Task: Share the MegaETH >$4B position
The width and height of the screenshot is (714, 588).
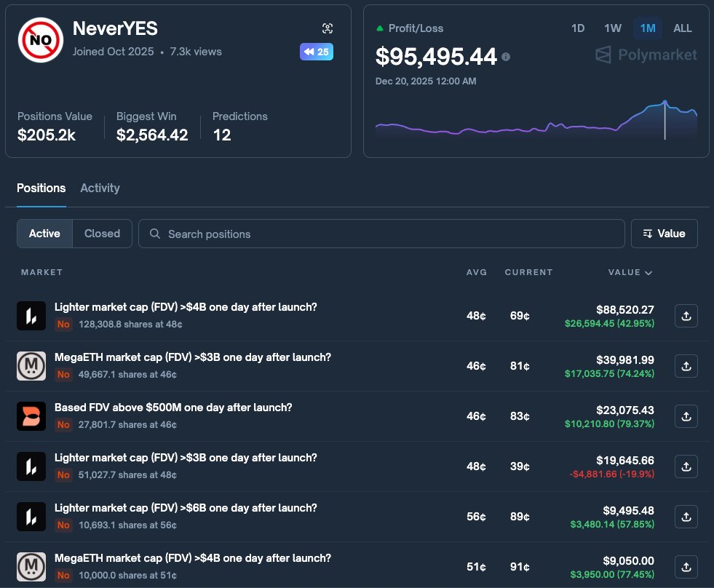Action: (x=686, y=567)
